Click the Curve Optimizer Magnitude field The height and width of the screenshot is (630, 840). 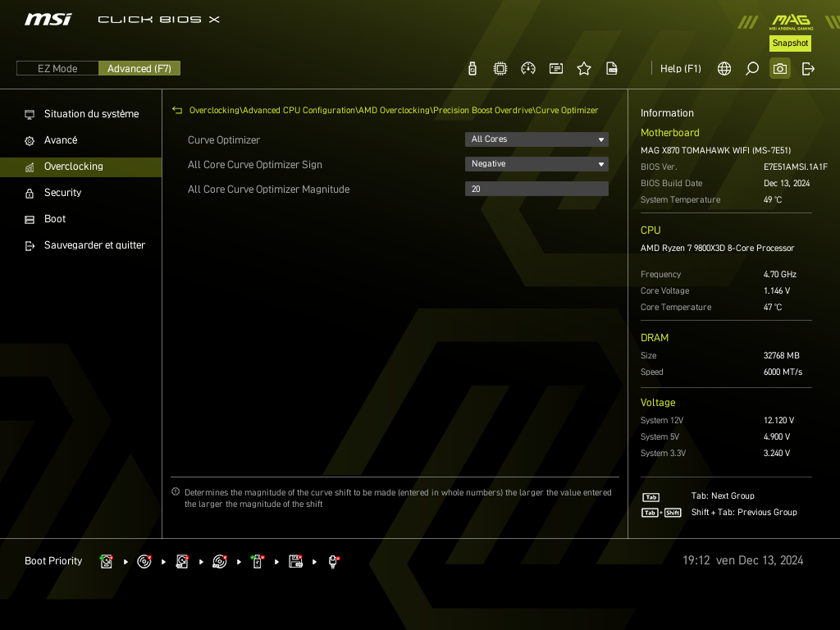(536, 189)
